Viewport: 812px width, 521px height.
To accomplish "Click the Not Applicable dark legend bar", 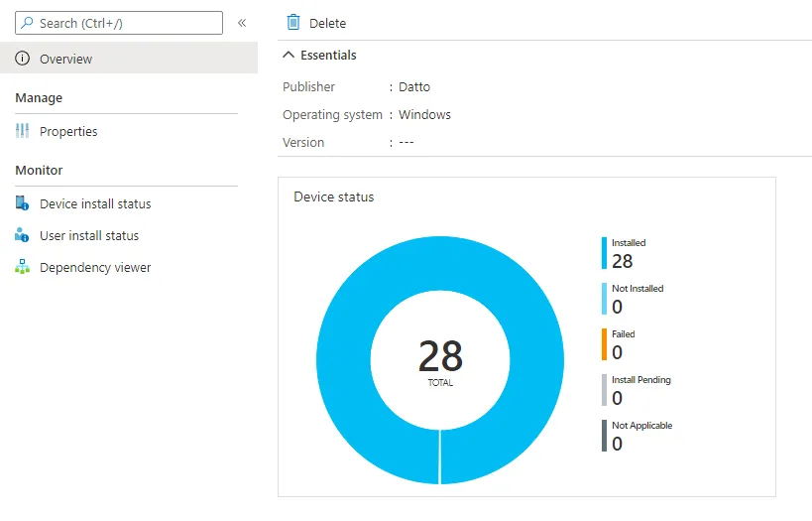I will [604, 436].
